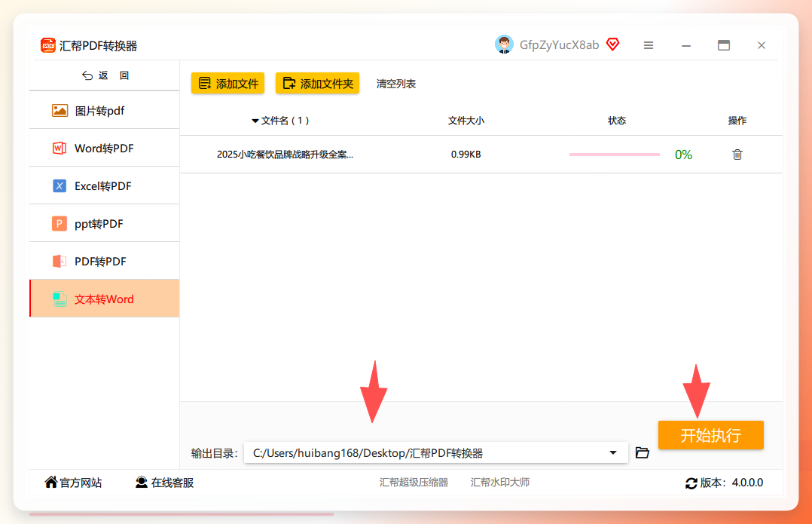Maximize the application window

click(723, 45)
